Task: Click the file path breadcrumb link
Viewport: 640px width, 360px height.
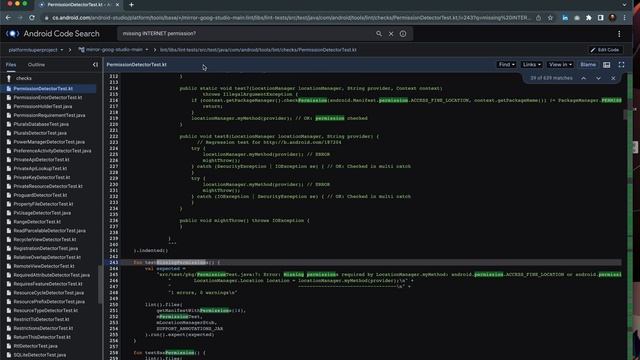Action: 258,50
